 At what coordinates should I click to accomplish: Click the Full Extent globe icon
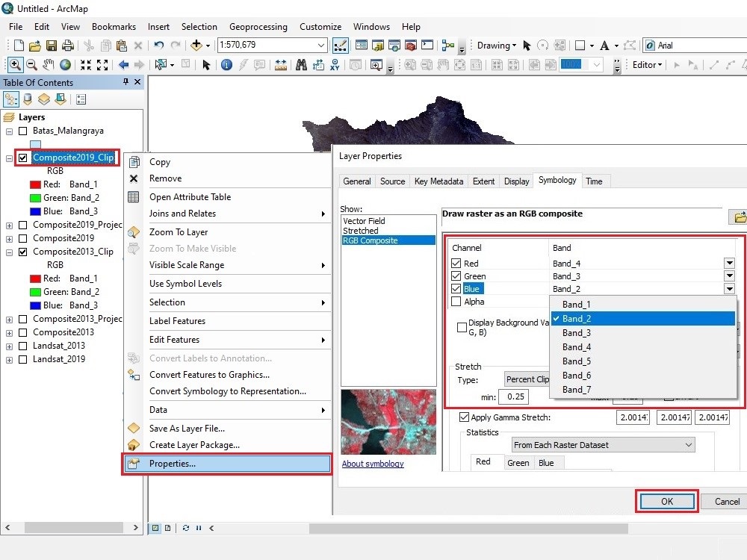click(65, 64)
